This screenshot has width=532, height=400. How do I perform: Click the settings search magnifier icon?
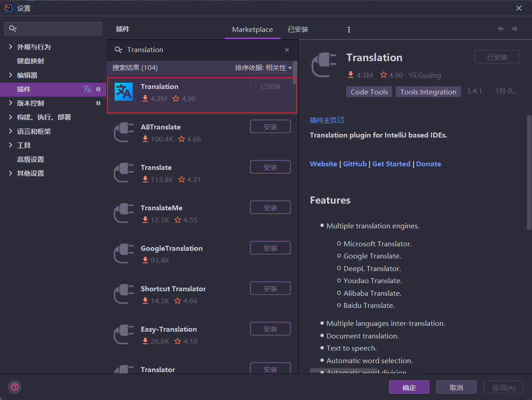click(x=13, y=28)
